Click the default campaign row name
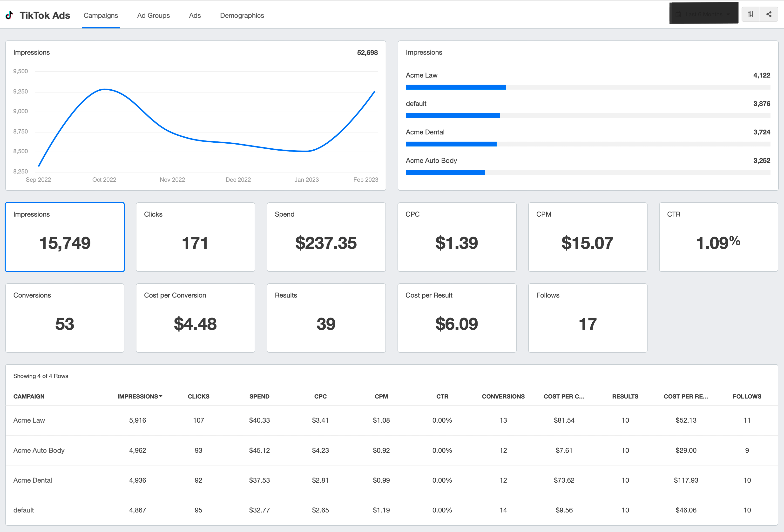The width and height of the screenshot is (784, 532). pos(24,510)
